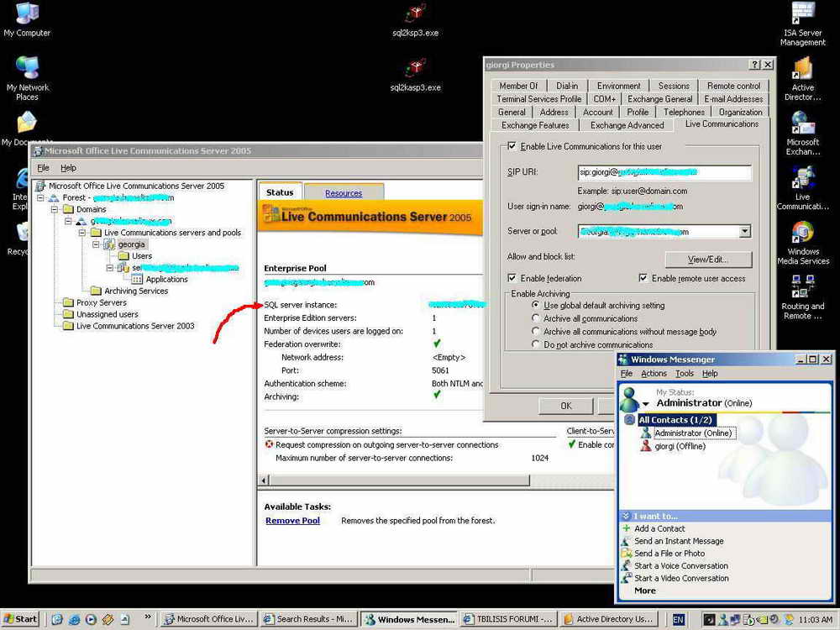Switch to the Resources tab
Image resolution: width=840 pixels, height=630 pixels.
coord(344,193)
